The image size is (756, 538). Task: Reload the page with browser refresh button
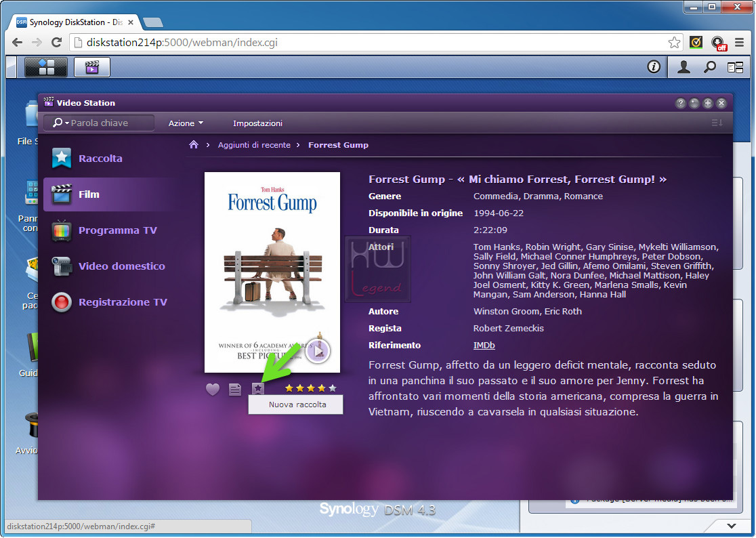pos(56,43)
